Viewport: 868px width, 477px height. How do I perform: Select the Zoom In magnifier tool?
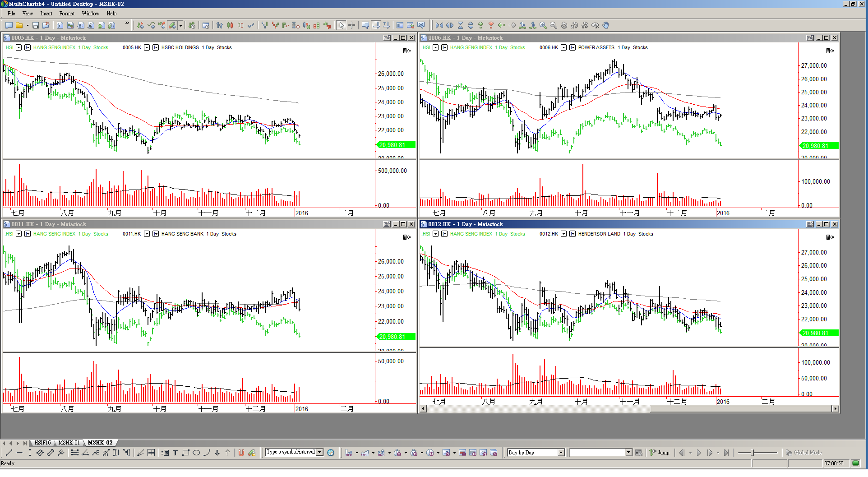[x=543, y=25]
